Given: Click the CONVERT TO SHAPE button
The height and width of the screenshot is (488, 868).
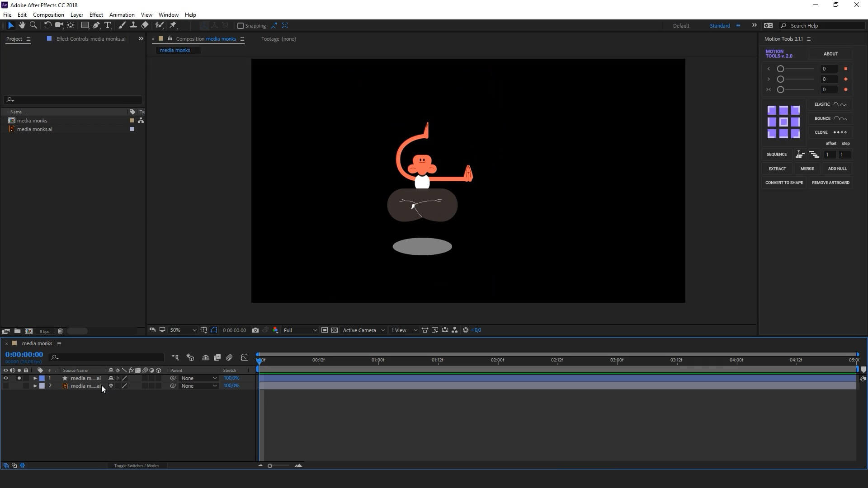Looking at the screenshot, I should pyautogui.click(x=784, y=183).
